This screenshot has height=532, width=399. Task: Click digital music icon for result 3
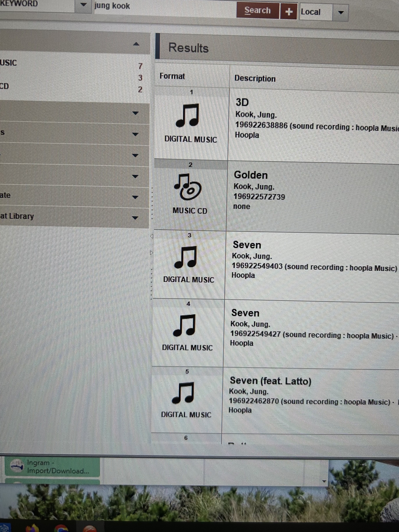[x=185, y=257]
